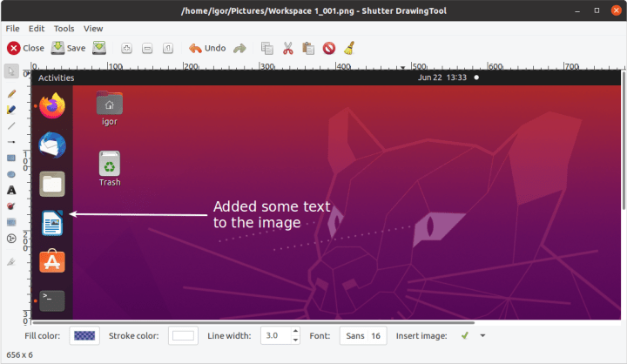Select the Text tool
This screenshot has width=627, height=364.
click(x=11, y=191)
